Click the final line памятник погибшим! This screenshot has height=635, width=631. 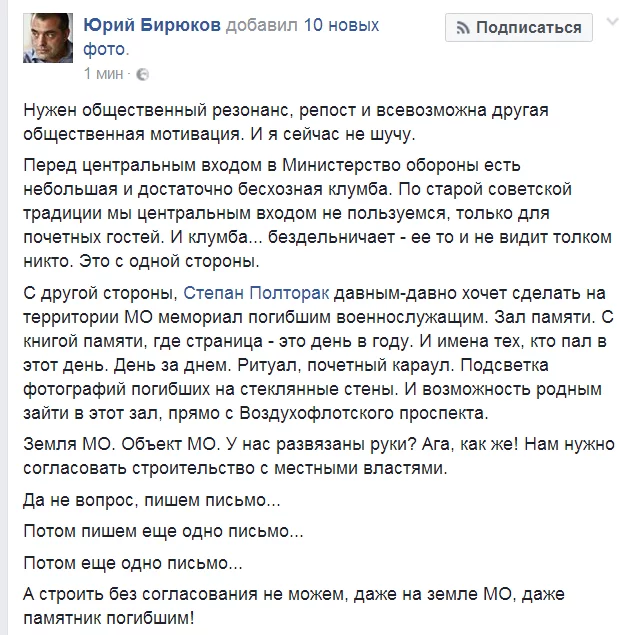109,618
